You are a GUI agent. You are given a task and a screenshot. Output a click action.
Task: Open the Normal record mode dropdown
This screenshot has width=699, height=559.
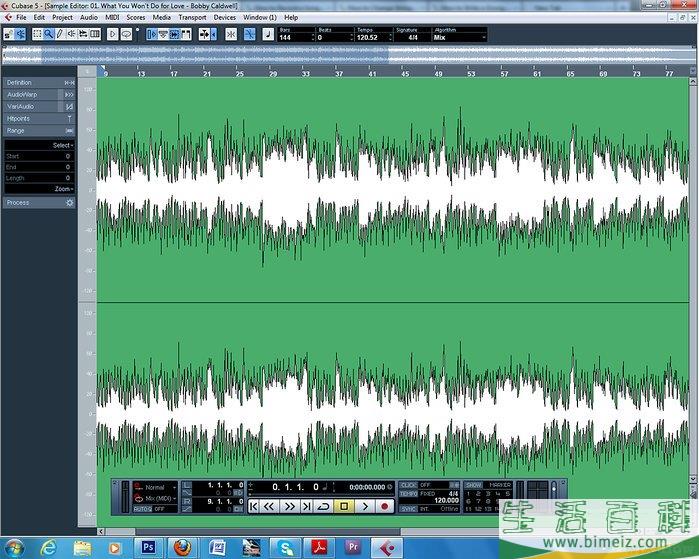click(x=155, y=487)
